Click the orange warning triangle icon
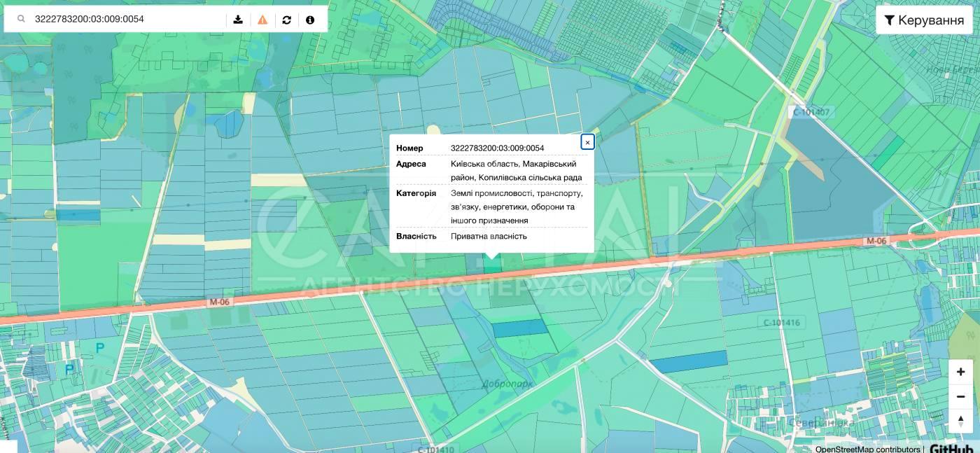 point(262,20)
